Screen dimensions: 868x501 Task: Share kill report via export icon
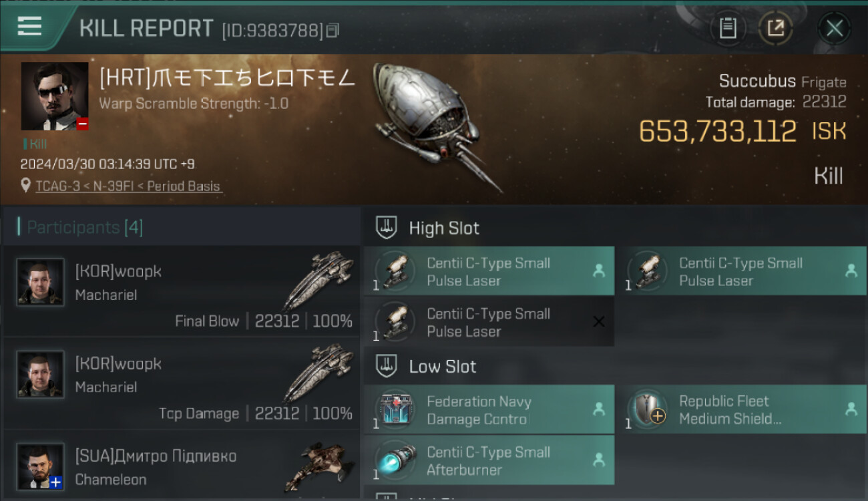click(x=776, y=28)
